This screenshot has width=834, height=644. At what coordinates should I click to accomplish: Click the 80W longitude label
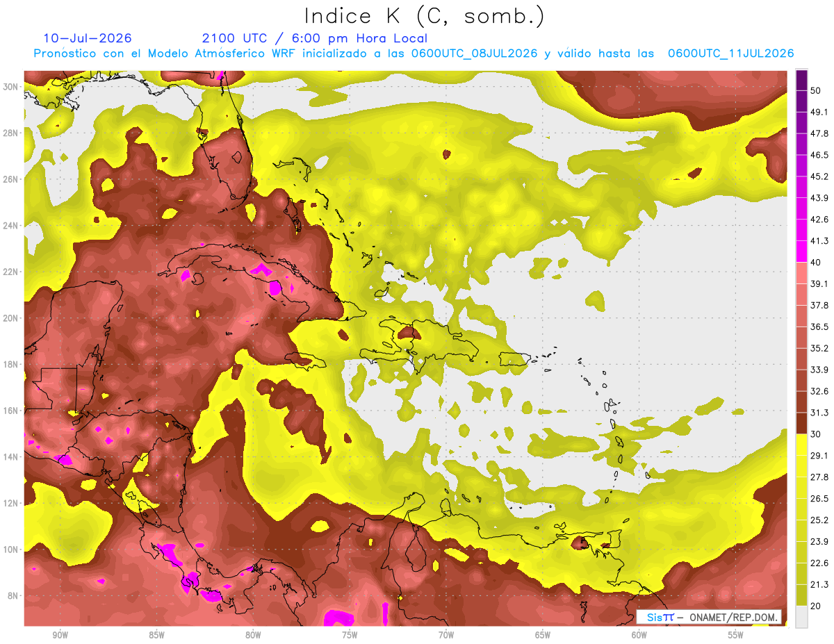[x=253, y=635]
